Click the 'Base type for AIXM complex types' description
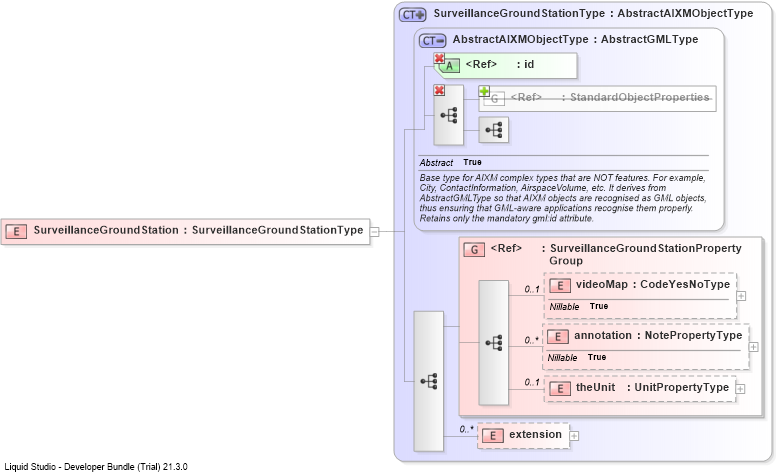 tap(563, 198)
